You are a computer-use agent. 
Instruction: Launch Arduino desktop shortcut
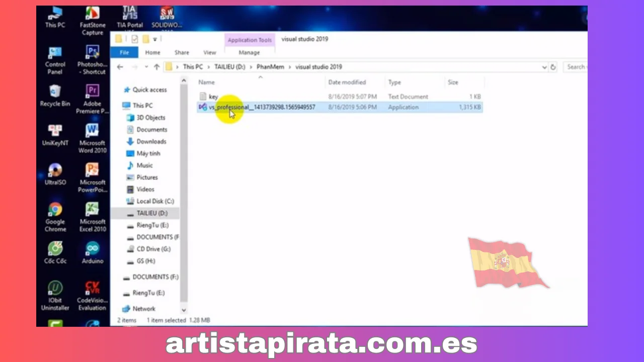pos(93,253)
